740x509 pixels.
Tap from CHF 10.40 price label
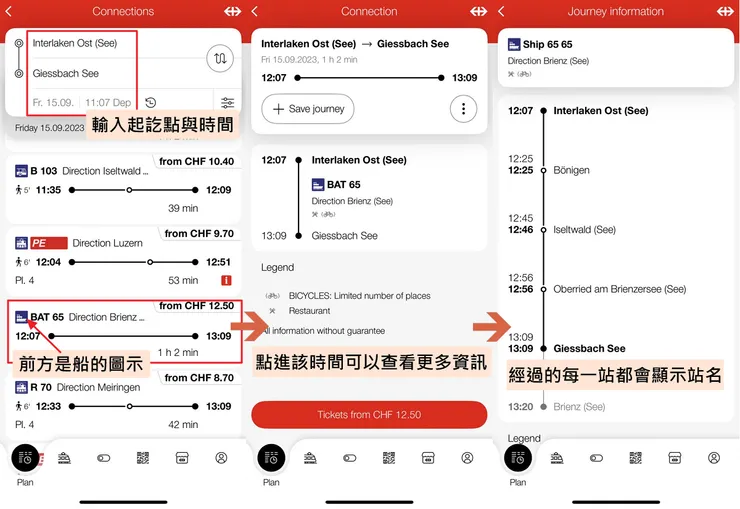[x=196, y=161]
